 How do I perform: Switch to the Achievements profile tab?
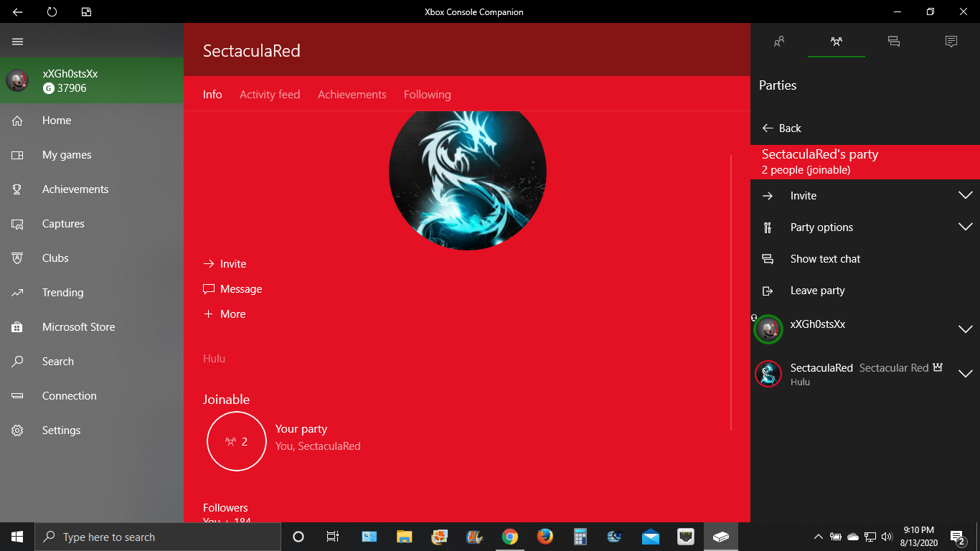(x=352, y=95)
